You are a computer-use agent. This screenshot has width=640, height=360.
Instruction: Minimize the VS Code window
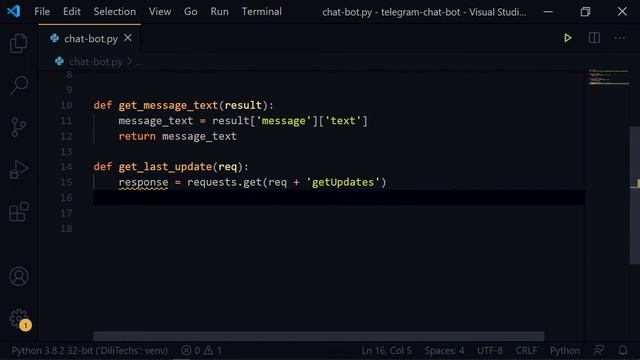tap(548, 11)
